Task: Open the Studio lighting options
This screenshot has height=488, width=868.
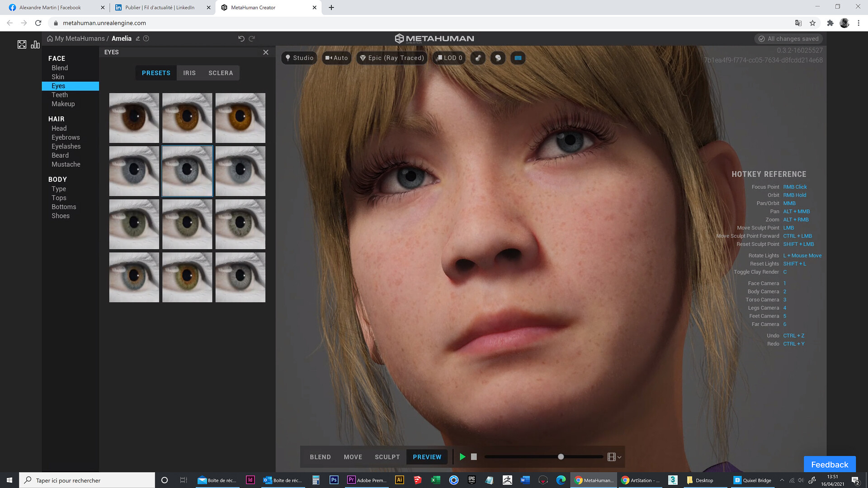Action: [x=298, y=58]
